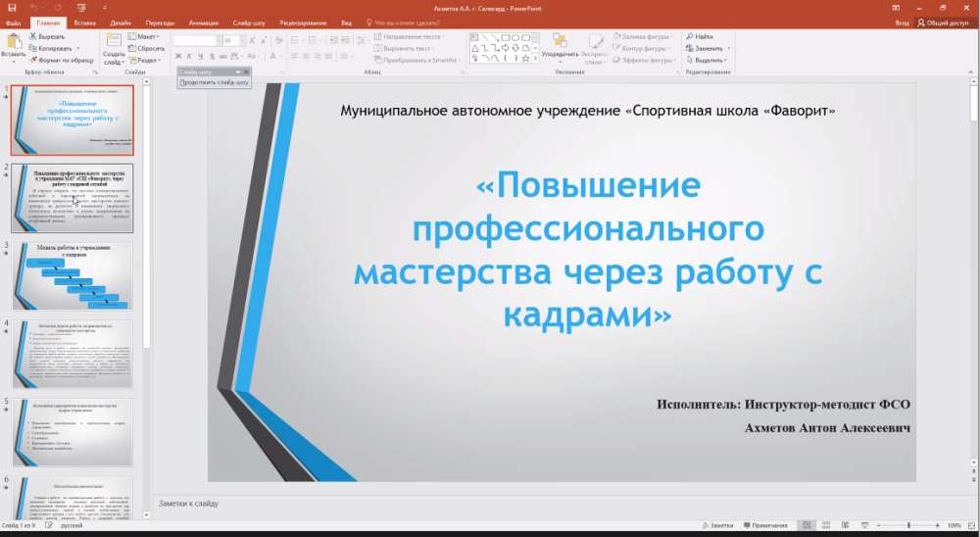Select slide 5 thumbnail
The height and width of the screenshot is (537, 980).
coord(73,432)
